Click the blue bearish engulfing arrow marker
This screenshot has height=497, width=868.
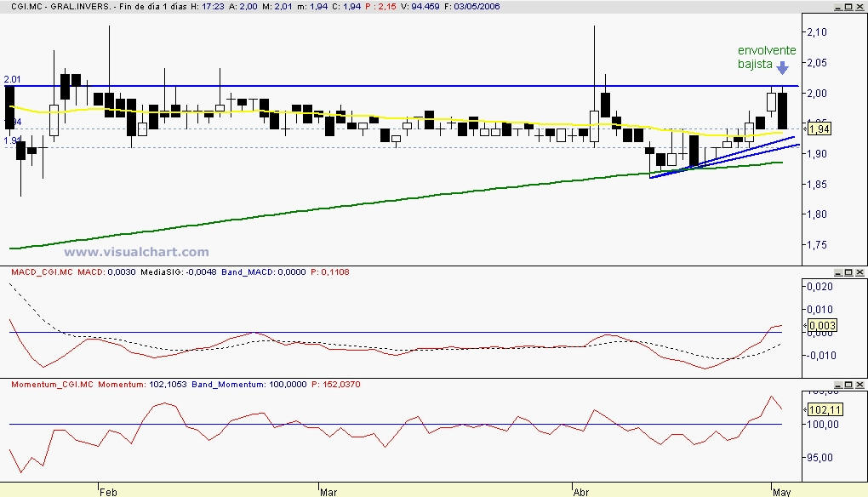pos(782,71)
